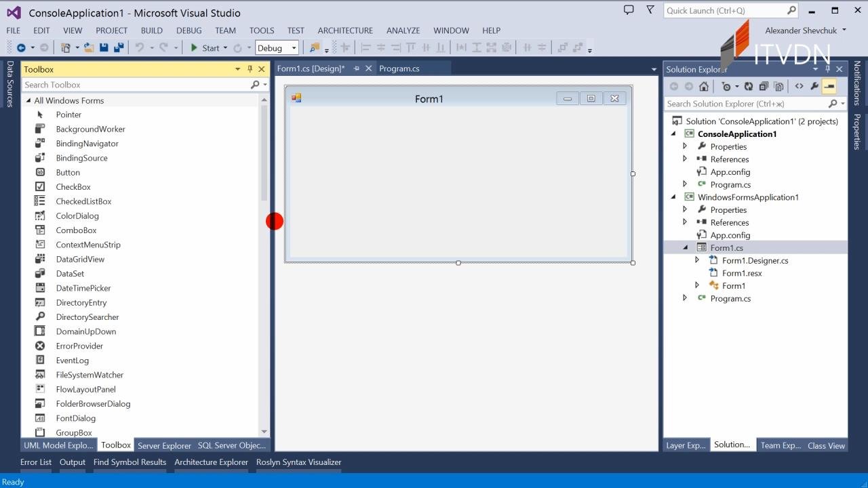Pick the BackgroundWorker component icon

point(41,129)
